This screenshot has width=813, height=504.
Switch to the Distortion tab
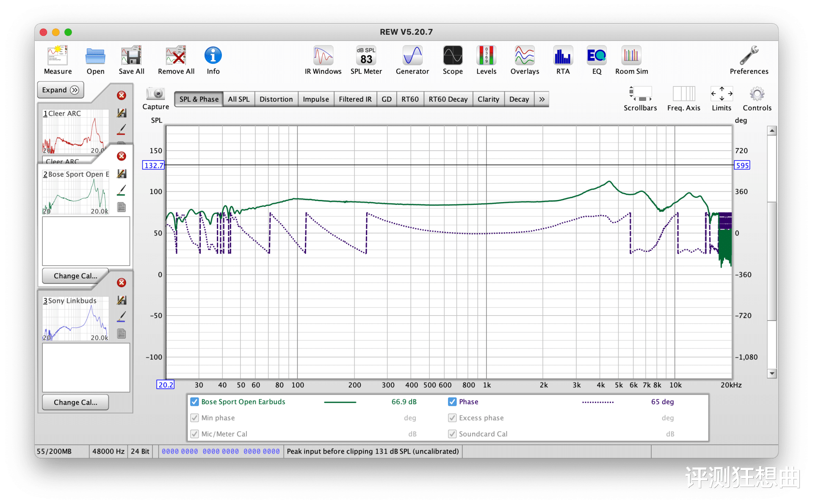[x=276, y=99]
